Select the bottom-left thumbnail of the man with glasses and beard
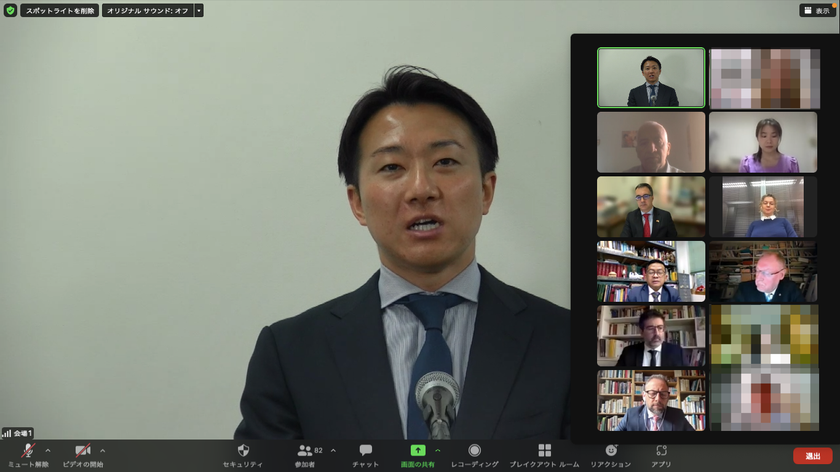 coord(651,400)
